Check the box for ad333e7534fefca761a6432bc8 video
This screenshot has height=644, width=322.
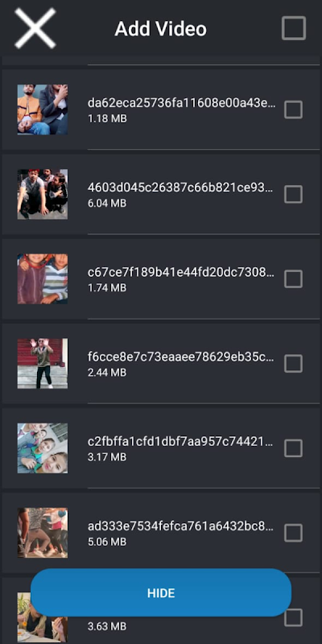pos(293,533)
